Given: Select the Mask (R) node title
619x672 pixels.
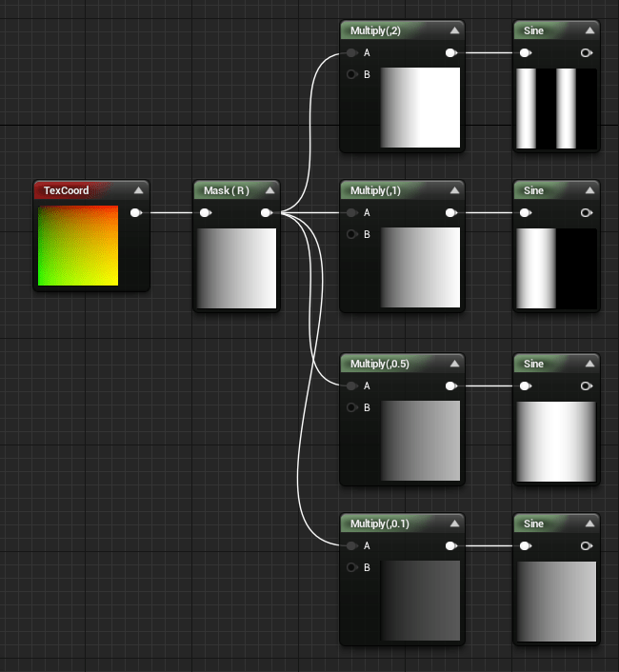Looking at the screenshot, I should 227,190.
